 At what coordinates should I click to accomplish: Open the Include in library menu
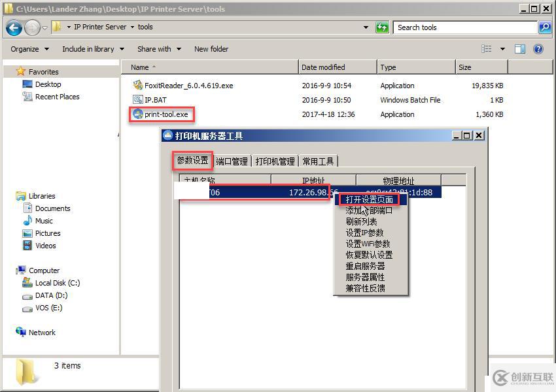[x=94, y=49]
